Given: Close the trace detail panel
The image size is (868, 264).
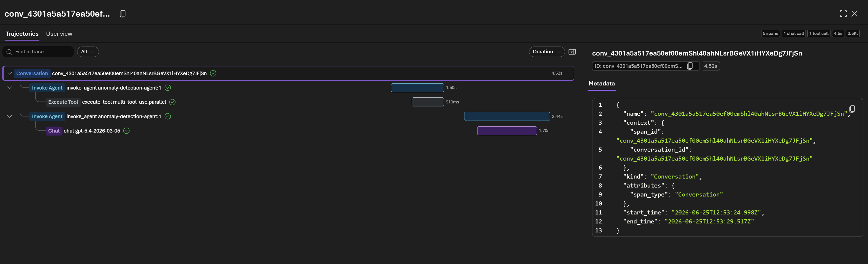Looking at the screenshot, I should 854,14.
